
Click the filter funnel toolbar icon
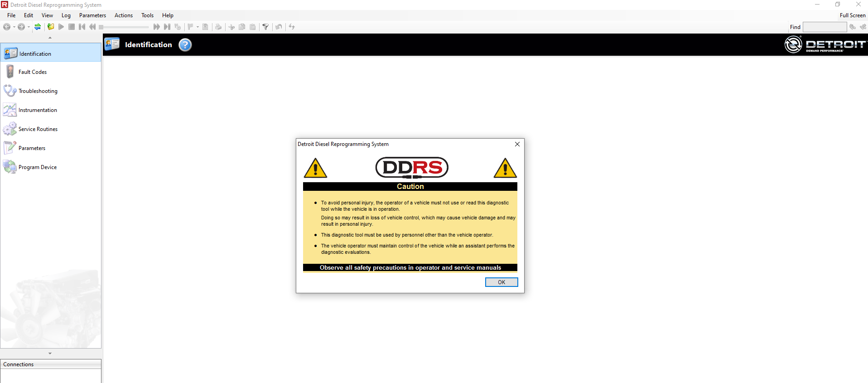(x=265, y=27)
